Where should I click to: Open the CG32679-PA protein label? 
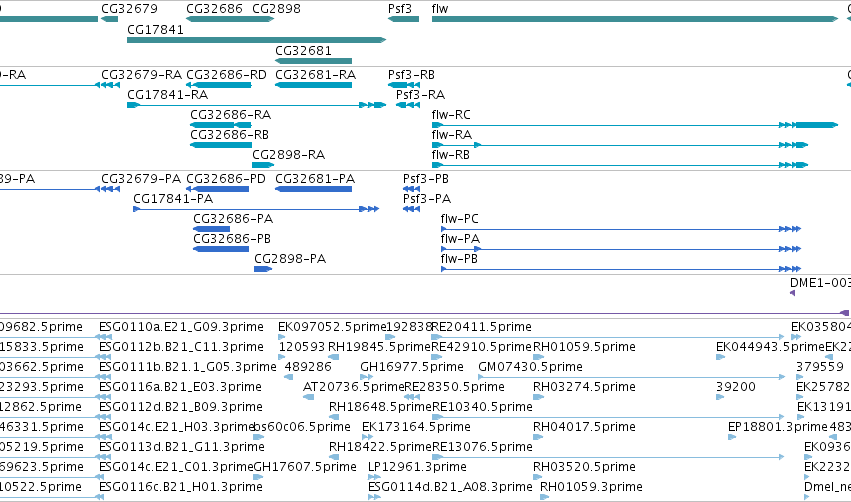coord(141,179)
